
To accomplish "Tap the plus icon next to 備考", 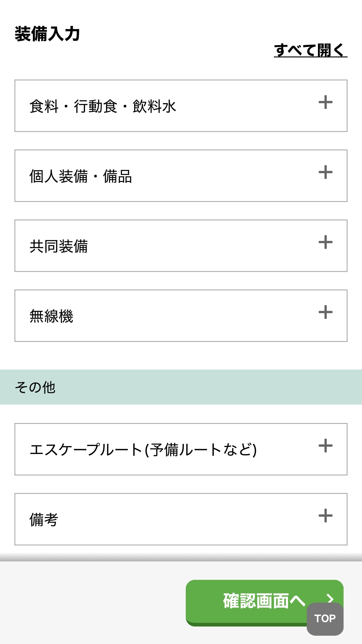I will coord(325,516).
